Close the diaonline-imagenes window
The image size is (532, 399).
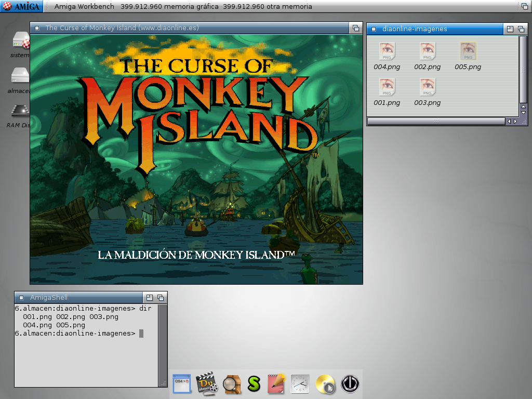coord(374,29)
